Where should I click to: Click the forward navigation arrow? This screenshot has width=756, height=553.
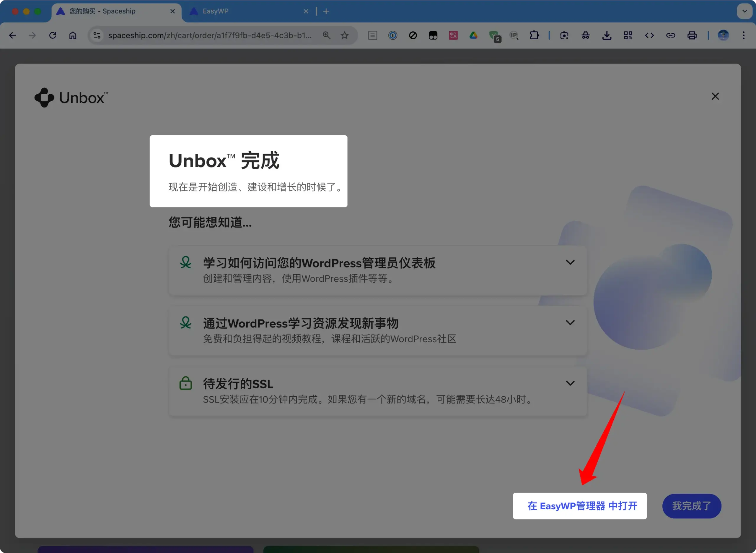[32, 35]
